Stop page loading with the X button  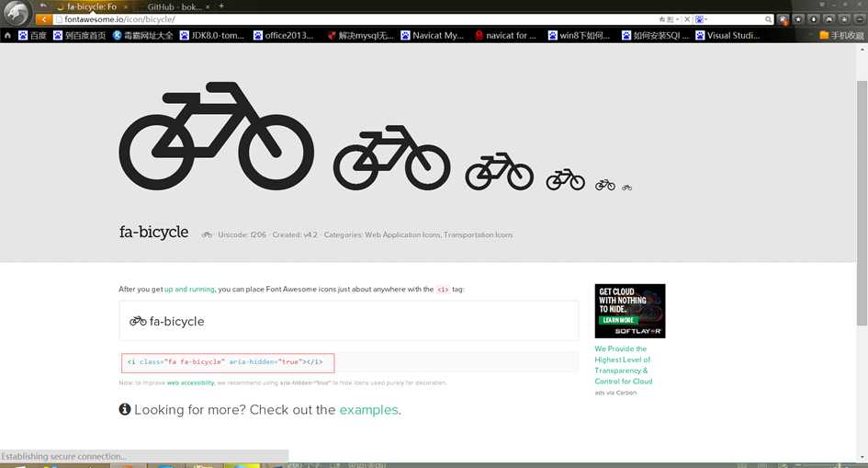(x=687, y=19)
